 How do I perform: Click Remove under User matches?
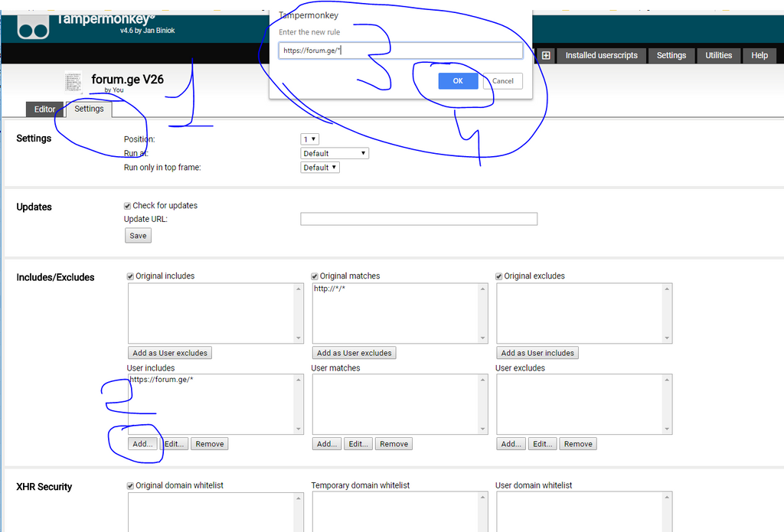pyautogui.click(x=394, y=444)
